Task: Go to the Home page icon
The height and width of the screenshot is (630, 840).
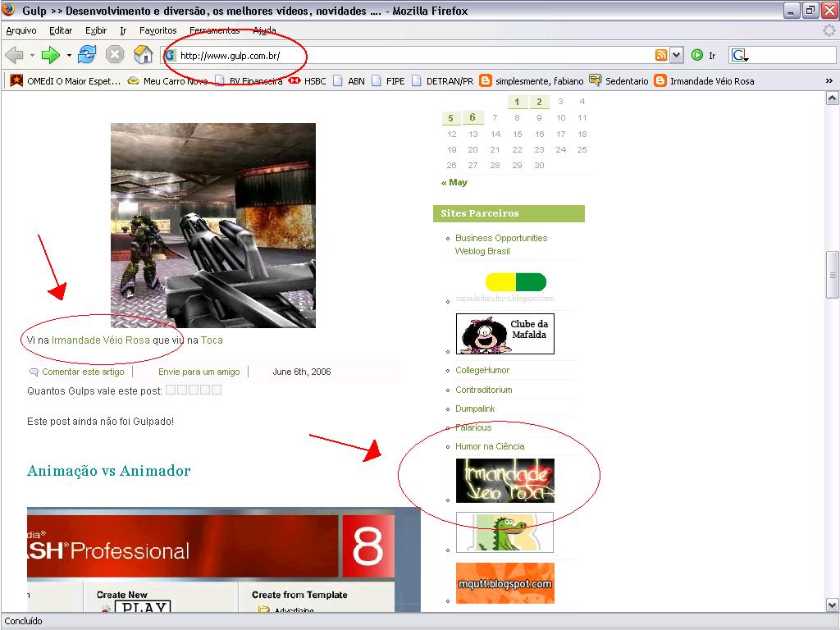Action: click(x=143, y=54)
